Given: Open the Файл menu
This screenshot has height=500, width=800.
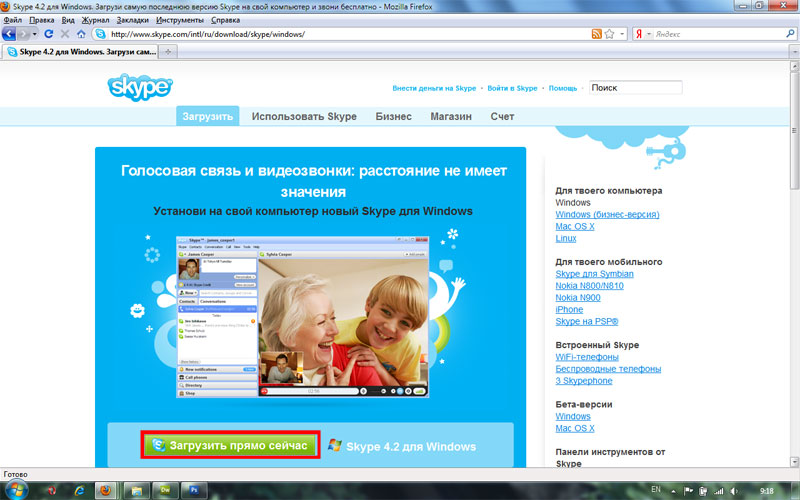Looking at the screenshot, I should click(x=13, y=20).
